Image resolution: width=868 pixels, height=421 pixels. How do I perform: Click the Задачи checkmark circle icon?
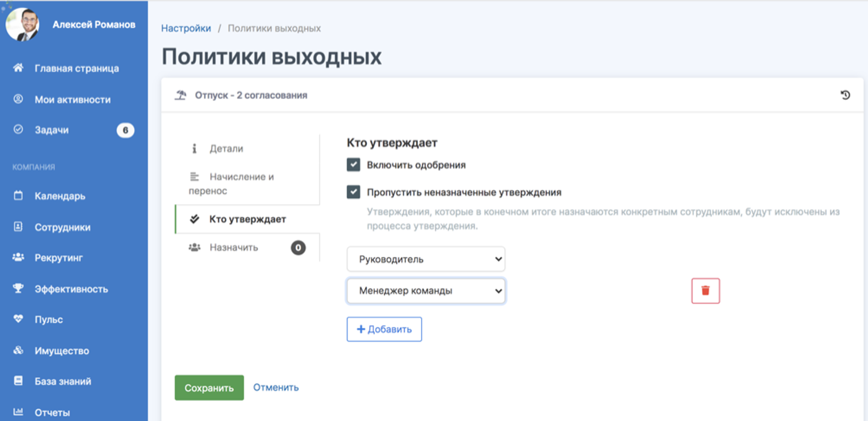coord(18,129)
